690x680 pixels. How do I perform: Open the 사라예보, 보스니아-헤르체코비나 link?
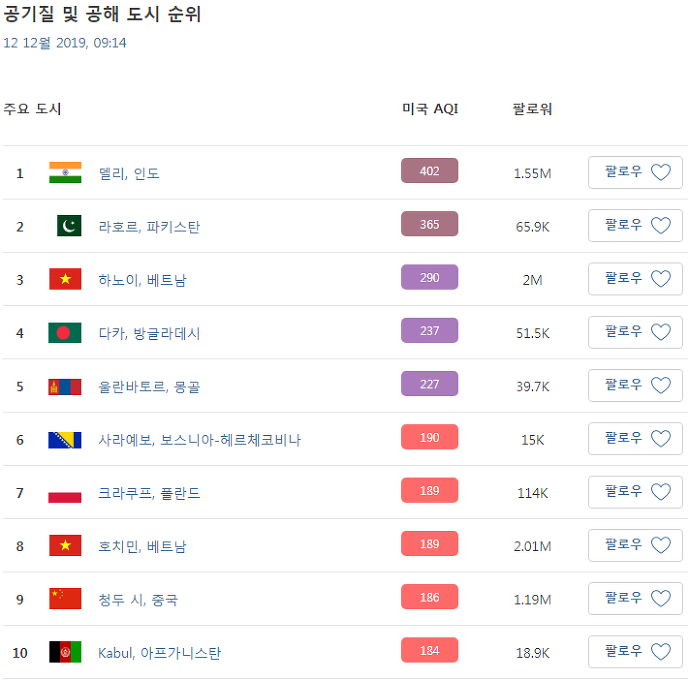pyautogui.click(x=199, y=440)
